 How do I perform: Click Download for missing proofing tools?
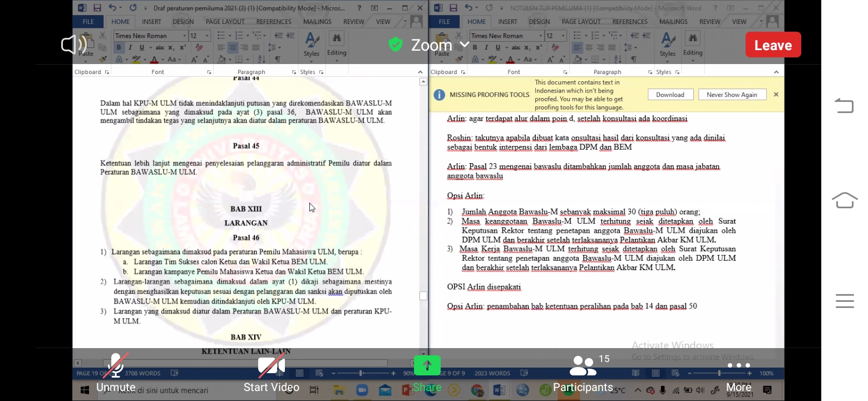670,95
